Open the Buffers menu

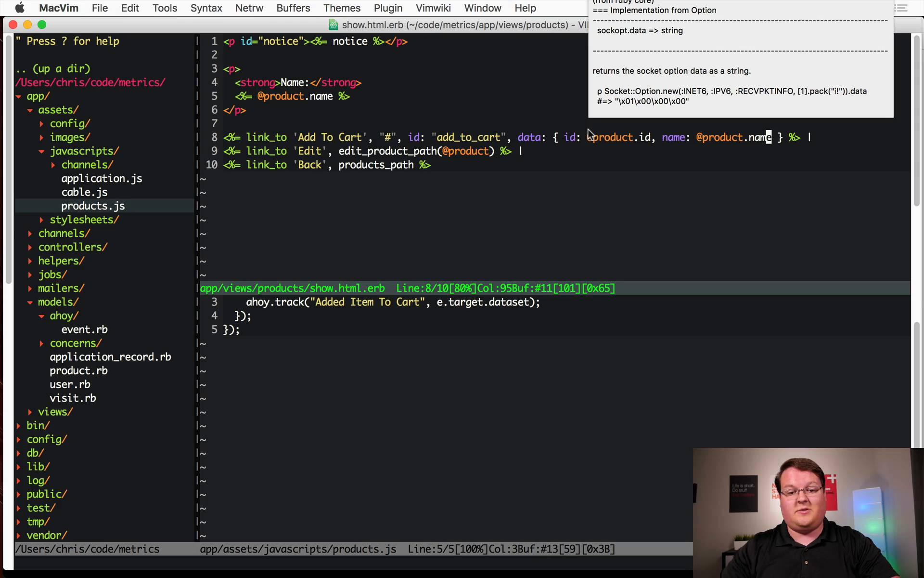[294, 8]
